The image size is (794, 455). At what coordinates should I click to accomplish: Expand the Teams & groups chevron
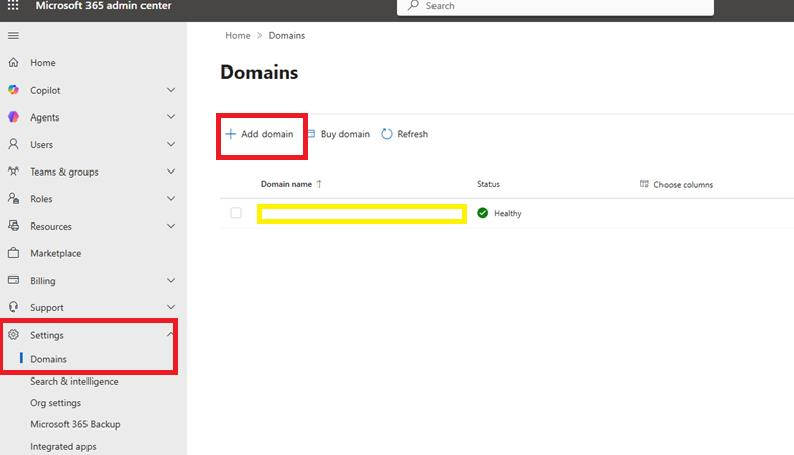click(171, 172)
